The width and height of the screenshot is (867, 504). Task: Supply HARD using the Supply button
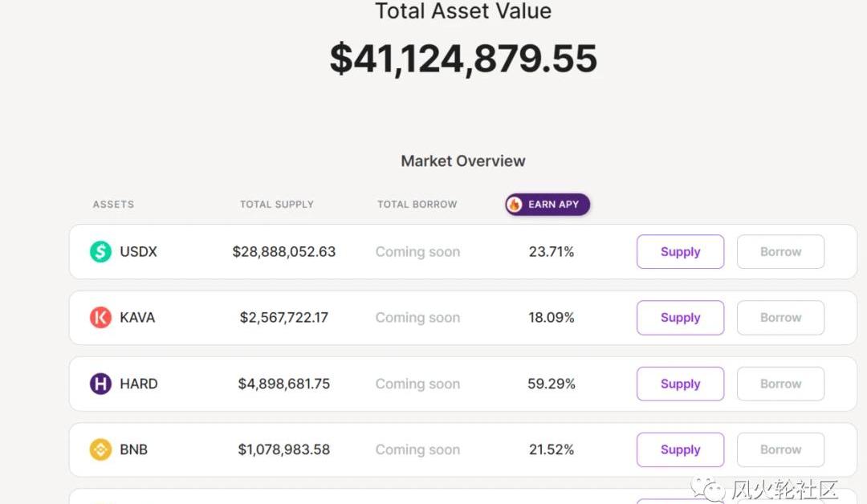pos(680,384)
